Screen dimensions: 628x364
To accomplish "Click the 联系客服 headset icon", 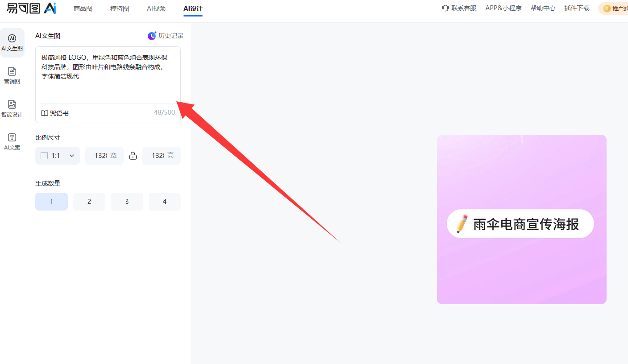I will tap(445, 8).
